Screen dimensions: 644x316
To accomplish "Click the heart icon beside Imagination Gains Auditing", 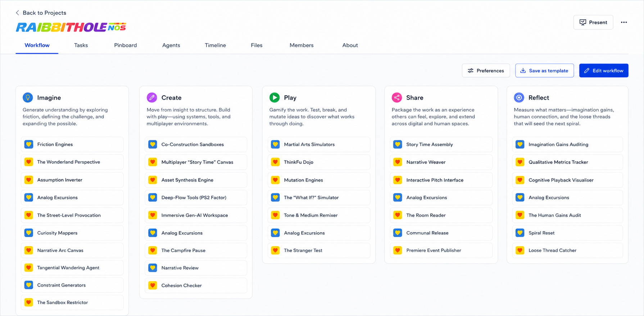I will (x=520, y=145).
